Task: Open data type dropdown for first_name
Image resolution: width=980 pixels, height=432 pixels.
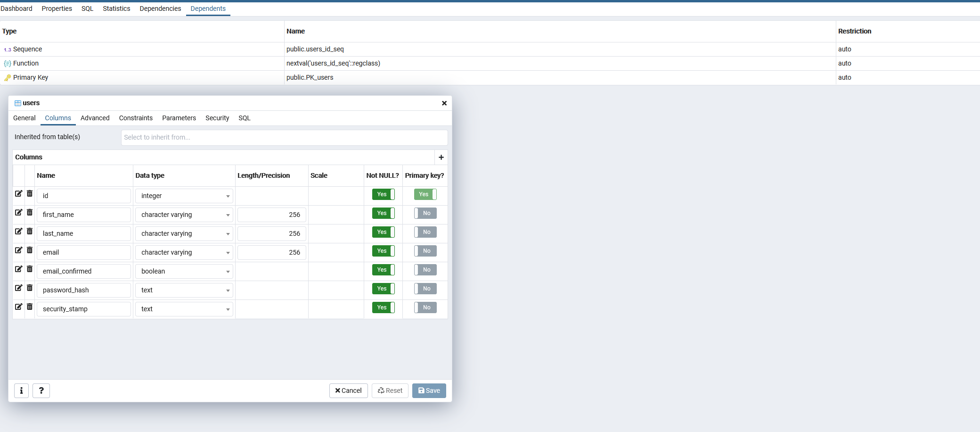Action: pos(184,215)
